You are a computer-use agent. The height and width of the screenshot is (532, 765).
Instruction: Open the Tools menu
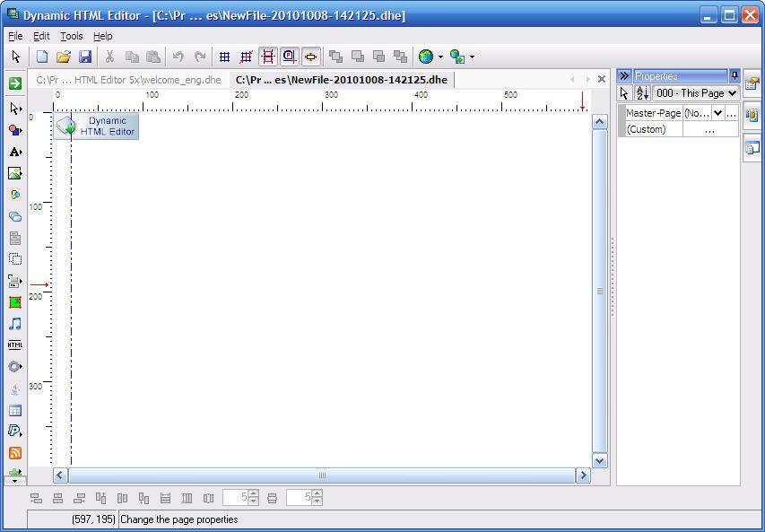pyautogui.click(x=71, y=36)
